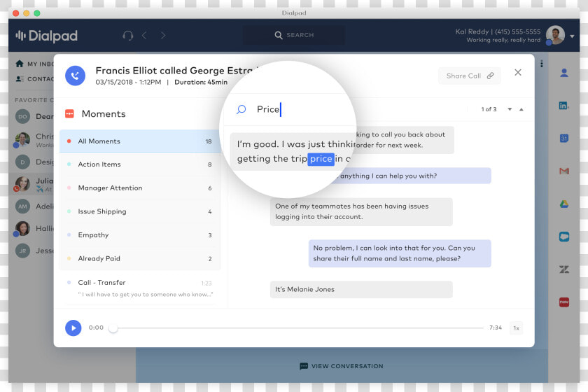Click the Dialpad logo
Screen dimensions: 588x392
pos(46,36)
